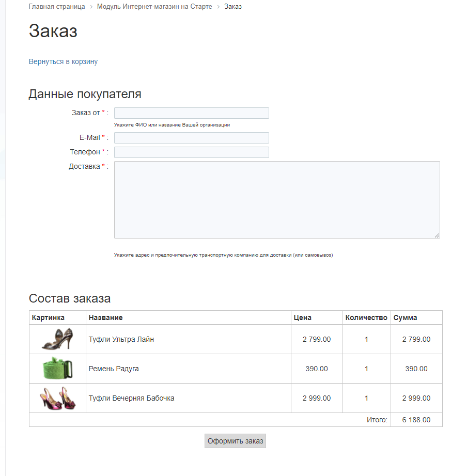Click the Туфли Вечерняя Бабочка product image
Screen dimensions: 451x476
(57, 398)
